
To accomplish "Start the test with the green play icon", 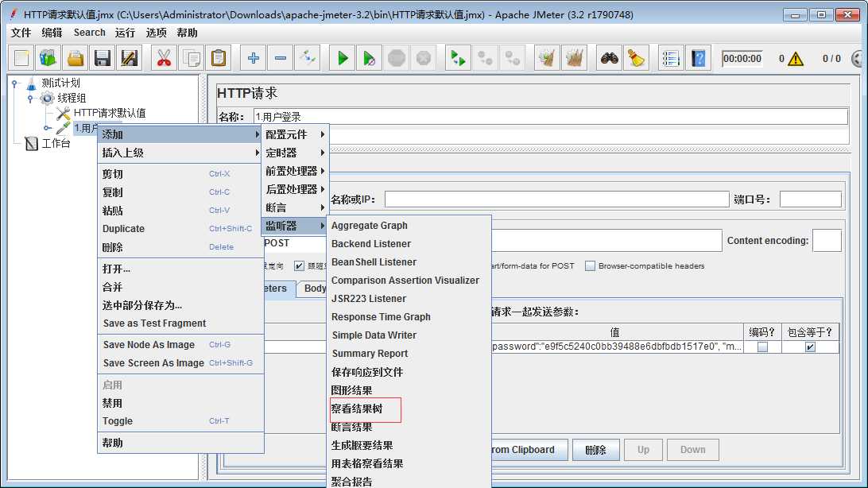I will pos(342,58).
